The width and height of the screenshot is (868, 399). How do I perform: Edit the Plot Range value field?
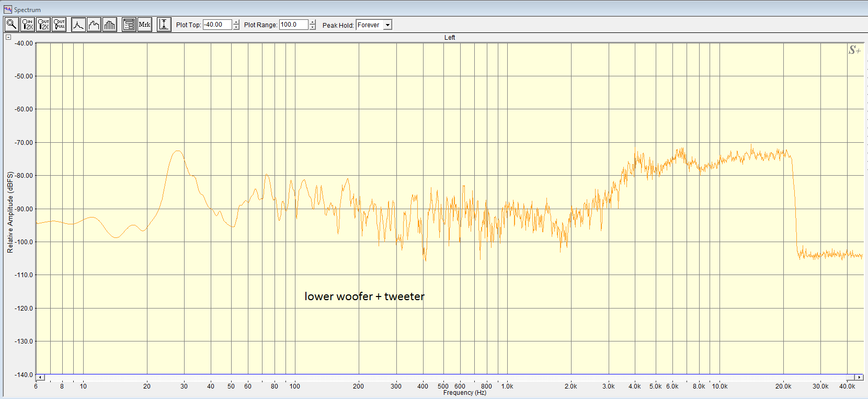point(293,25)
